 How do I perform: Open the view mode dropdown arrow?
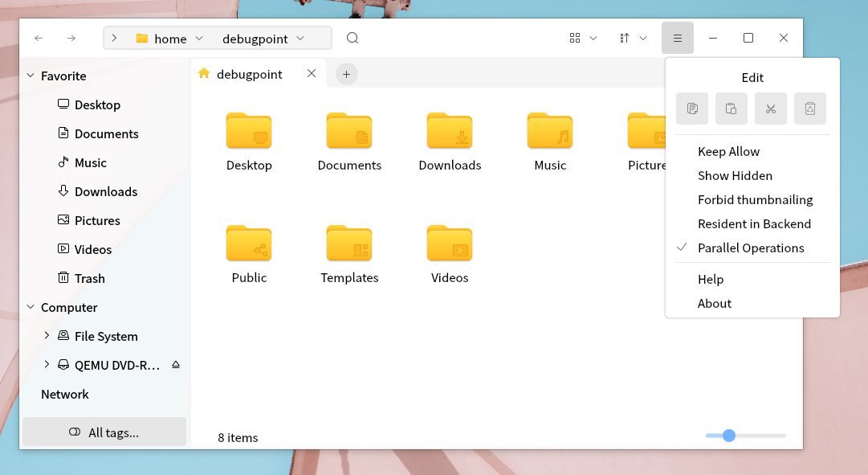point(593,39)
